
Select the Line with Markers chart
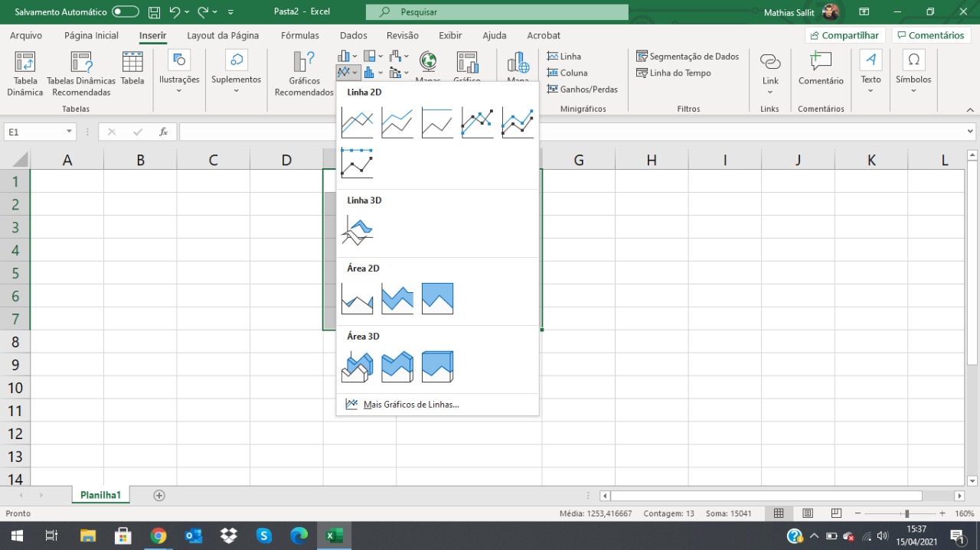(478, 122)
